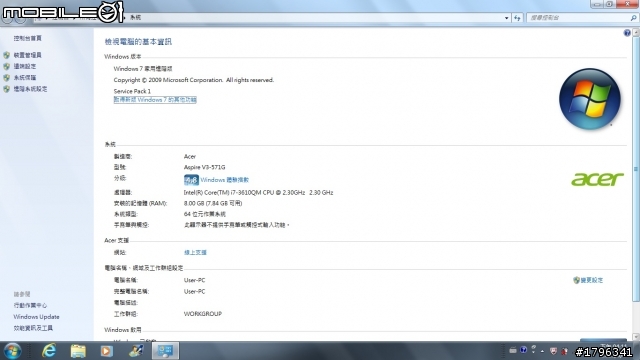The height and width of the screenshot is (360, 640).
Task: Go to 控制台首頁 in the sidebar
Action: 27,38
